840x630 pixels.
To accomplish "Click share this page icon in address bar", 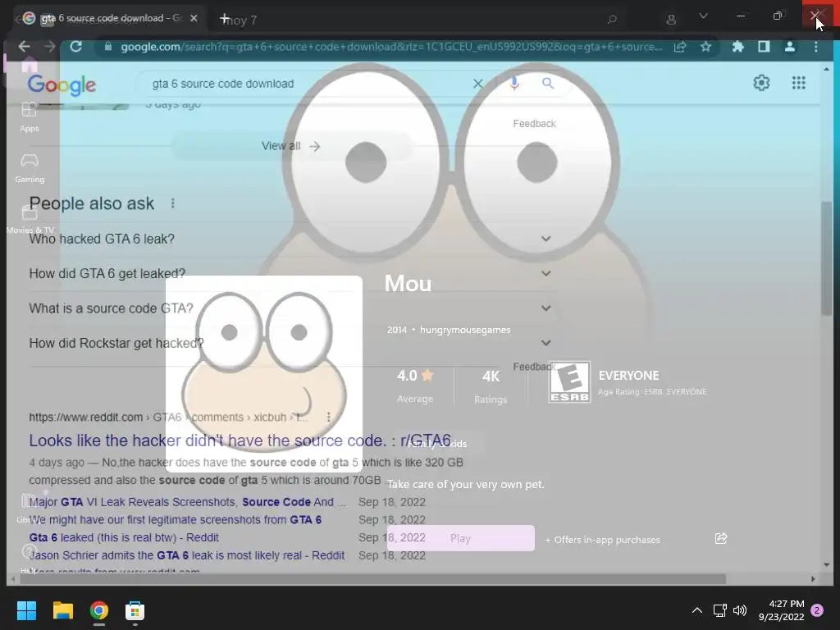I will (680, 47).
